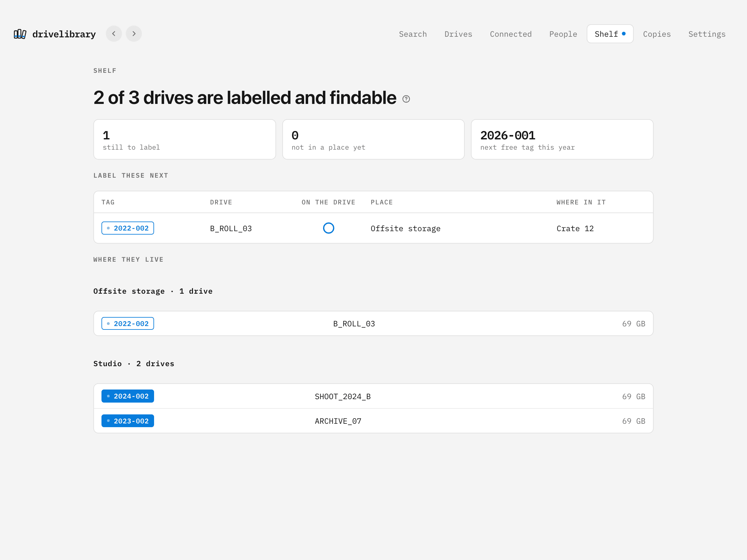The width and height of the screenshot is (747, 560).
Task: Click B_ROLL_03 under Offsite storage section
Action: coord(354,324)
